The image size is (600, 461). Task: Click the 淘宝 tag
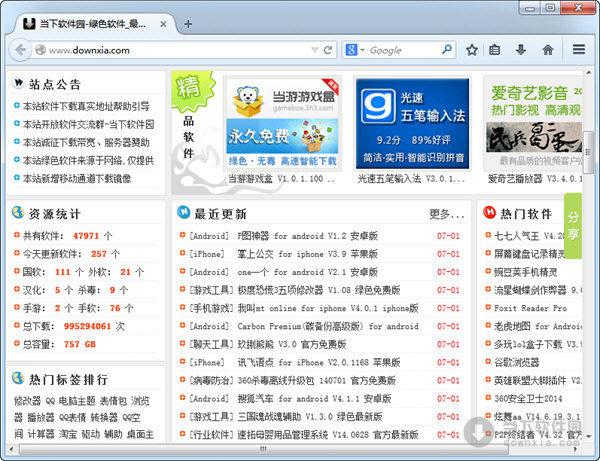[x=68, y=434]
